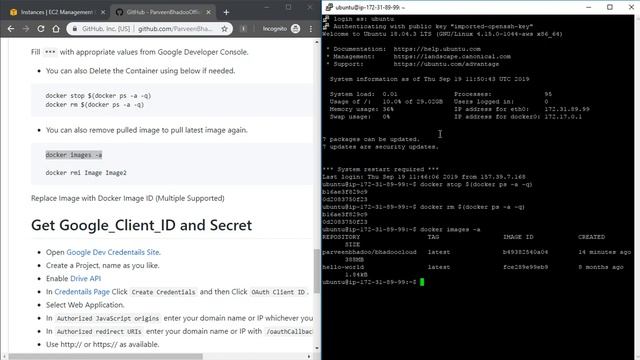Open Chrome three-dot menu

tap(311, 29)
